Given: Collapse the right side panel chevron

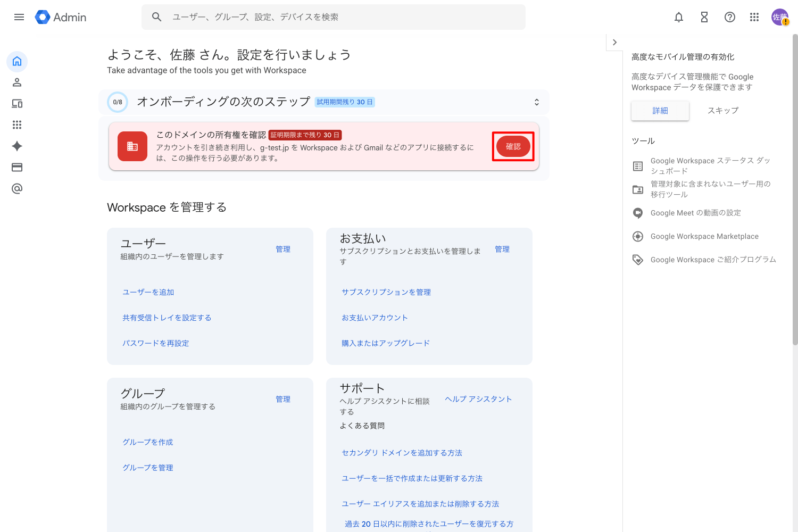Looking at the screenshot, I should (x=614, y=43).
